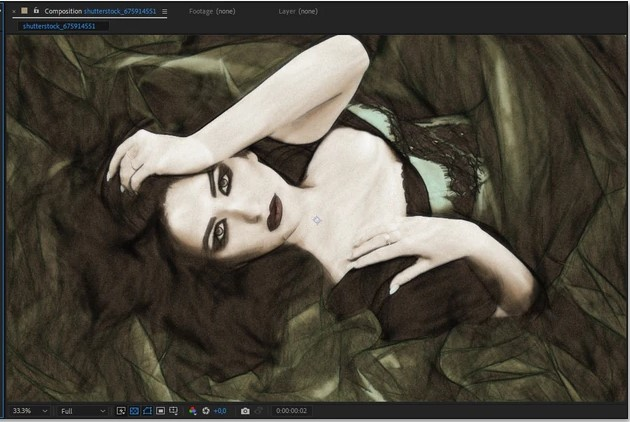Image resolution: width=630 pixels, height=422 pixels.
Task: Switch to the Footage (none) tab
Action: [212, 11]
